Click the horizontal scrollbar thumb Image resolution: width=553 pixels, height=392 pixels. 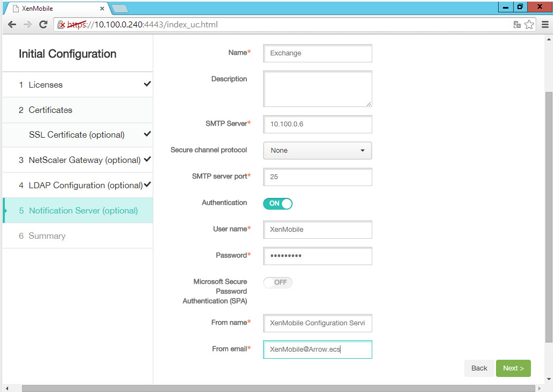[279, 388]
